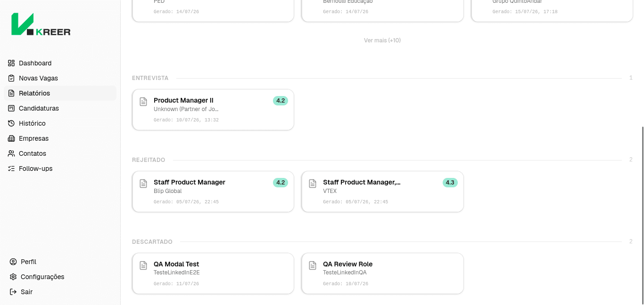This screenshot has width=644, height=305.
Task: Click the 4.3 score badge on VTEX card
Action: coord(450,183)
